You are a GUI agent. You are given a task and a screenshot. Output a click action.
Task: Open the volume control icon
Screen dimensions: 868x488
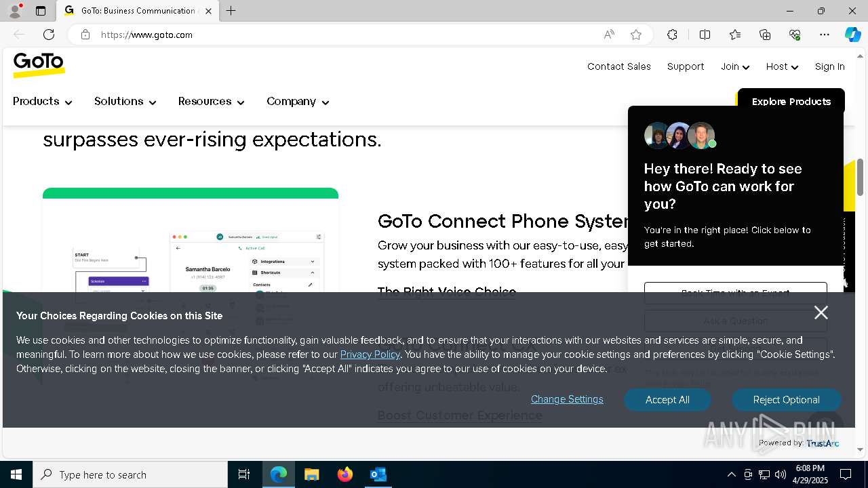tap(781, 474)
